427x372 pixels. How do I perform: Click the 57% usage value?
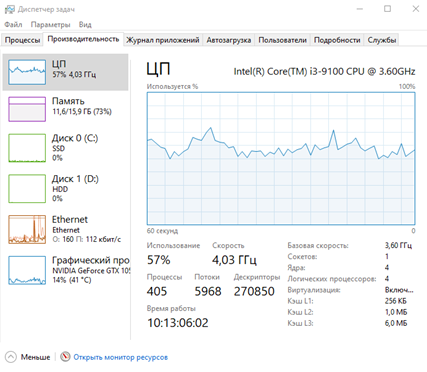coord(159,260)
